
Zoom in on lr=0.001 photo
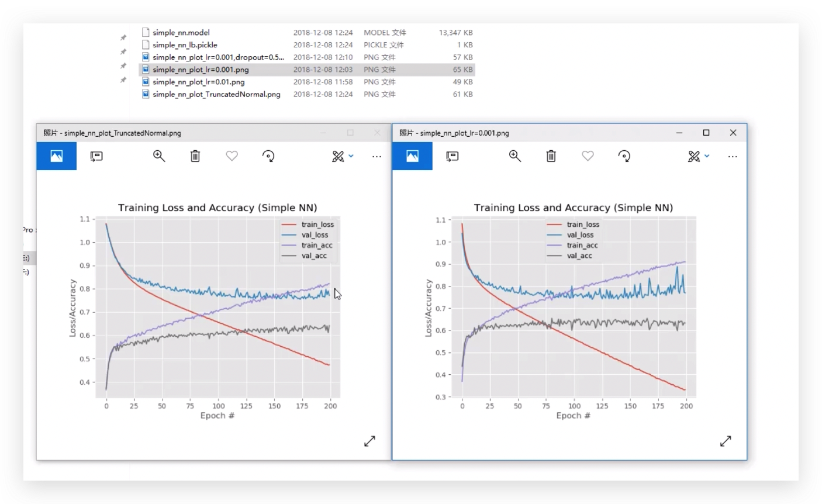pyautogui.click(x=515, y=156)
